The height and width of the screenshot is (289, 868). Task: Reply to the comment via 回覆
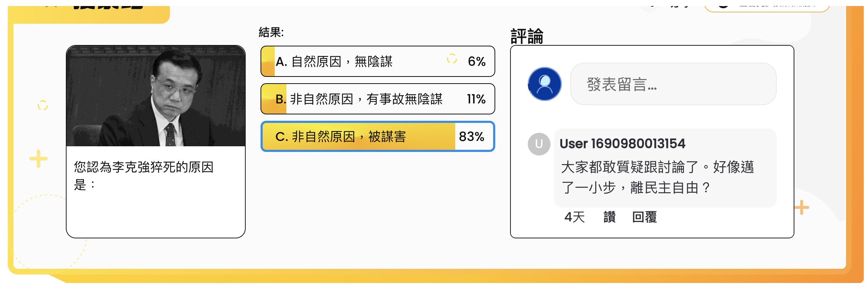(644, 217)
